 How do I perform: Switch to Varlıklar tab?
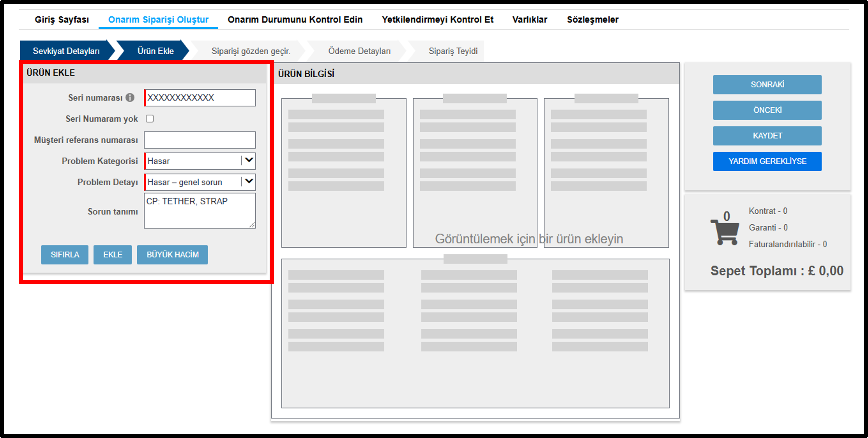pos(530,20)
